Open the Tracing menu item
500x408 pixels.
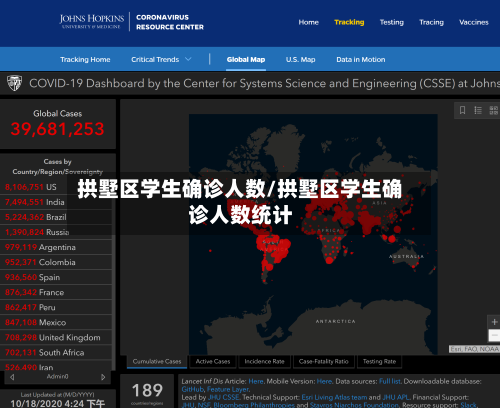pos(431,22)
